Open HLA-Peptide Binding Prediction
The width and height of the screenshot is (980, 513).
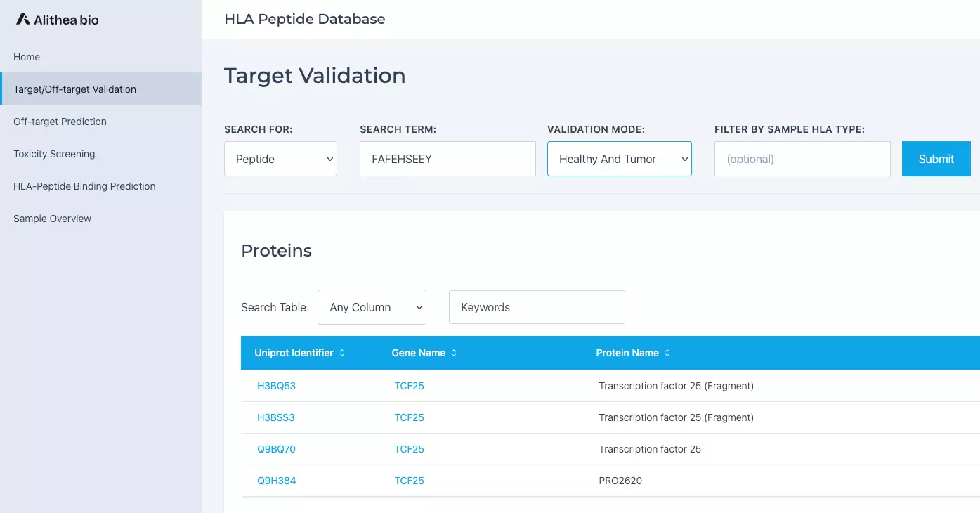[x=84, y=186]
